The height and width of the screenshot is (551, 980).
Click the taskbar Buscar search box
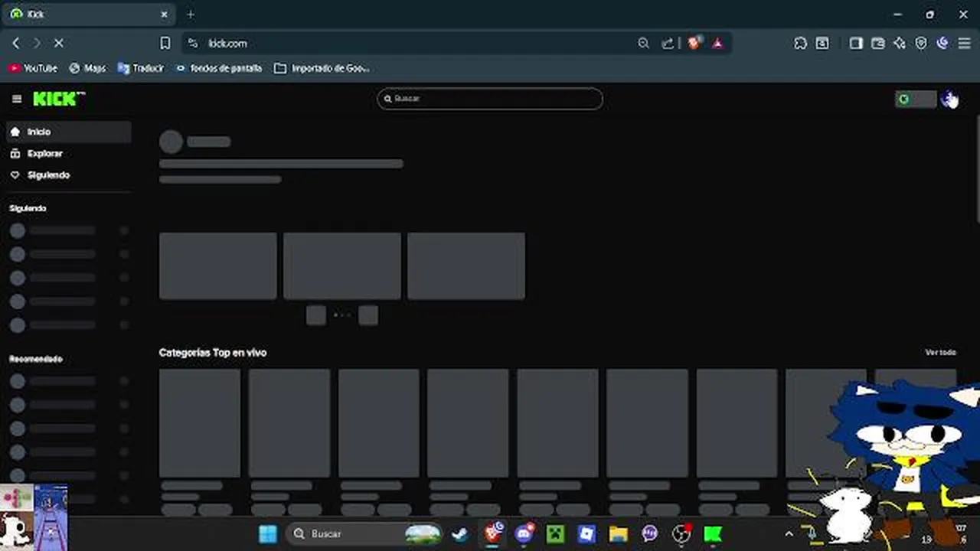pos(365,533)
